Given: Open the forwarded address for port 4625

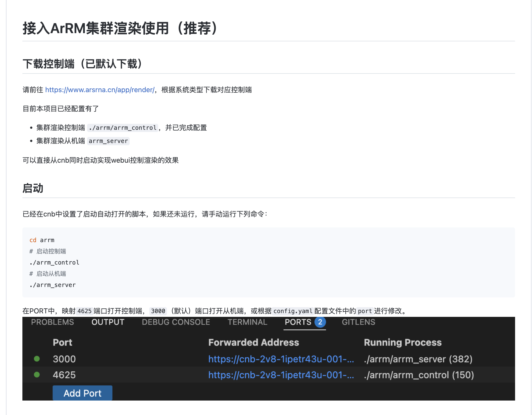Looking at the screenshot, I should click(281, 375).
